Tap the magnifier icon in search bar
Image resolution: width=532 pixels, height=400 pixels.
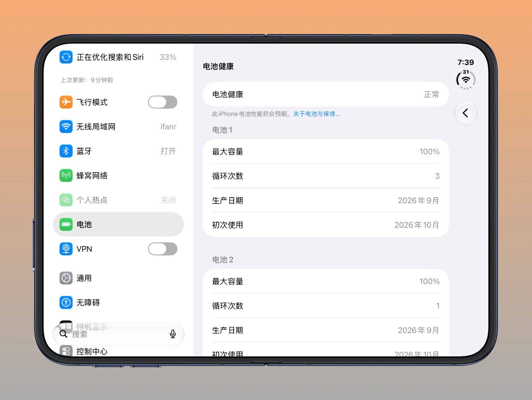click(x=63, y=334)
